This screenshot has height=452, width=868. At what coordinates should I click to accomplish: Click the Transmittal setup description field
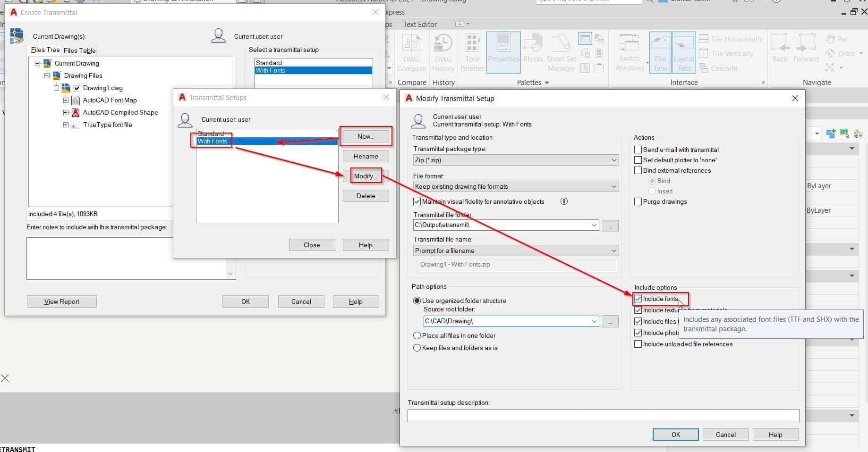tap(603, 416)
